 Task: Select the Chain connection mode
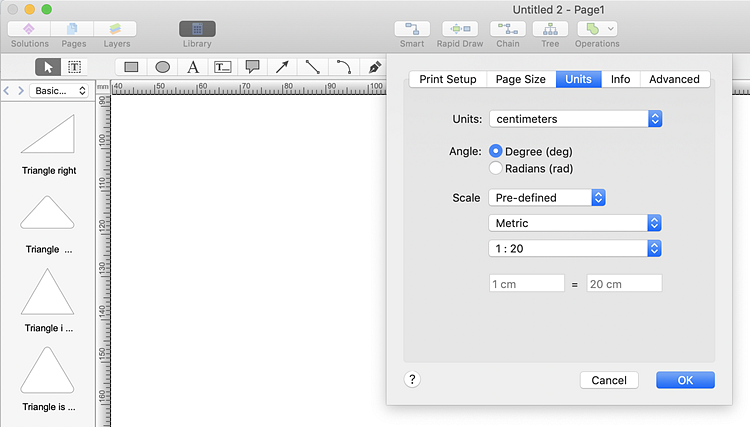pyautogui.click(x=508, y=30)
